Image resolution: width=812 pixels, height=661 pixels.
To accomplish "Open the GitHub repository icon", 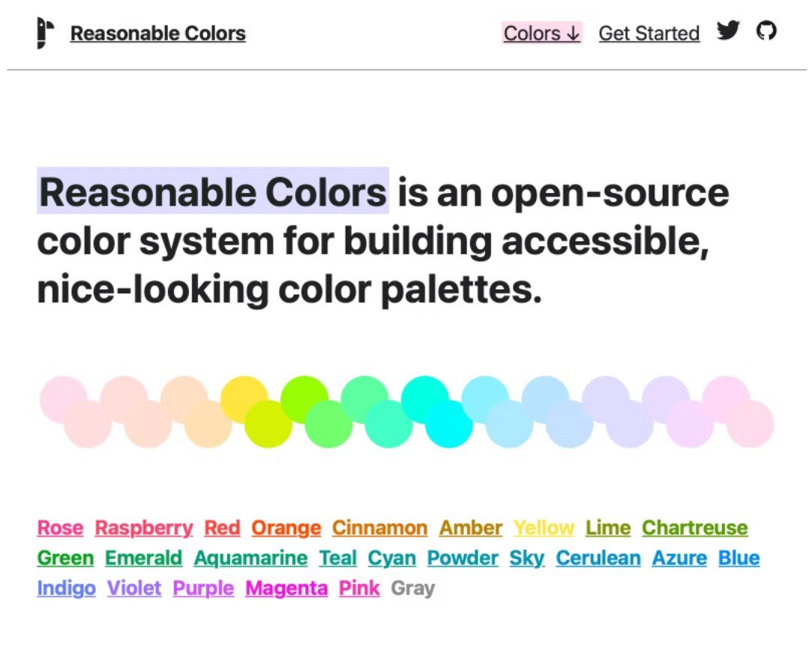I will coord(766,31).
